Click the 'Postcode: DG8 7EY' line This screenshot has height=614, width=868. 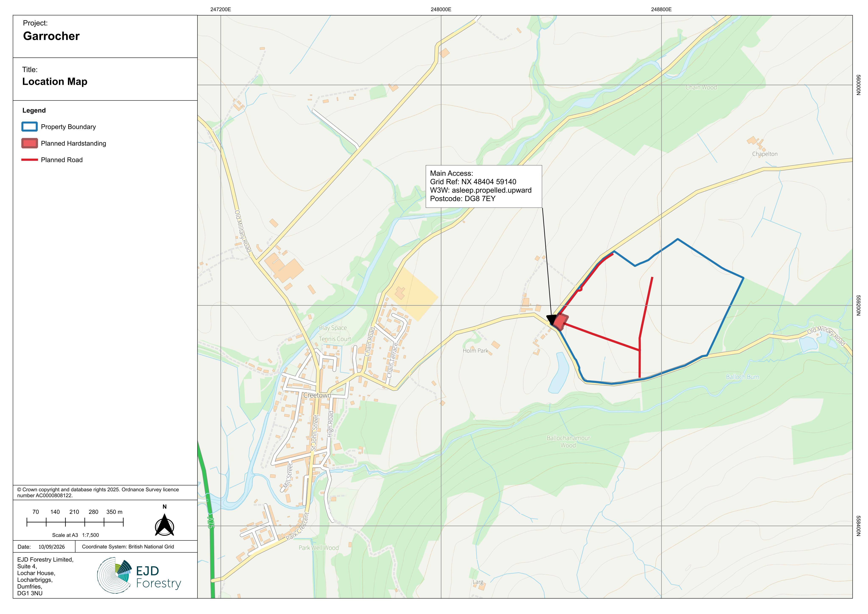pyautogui.click(x=462, y=199)
